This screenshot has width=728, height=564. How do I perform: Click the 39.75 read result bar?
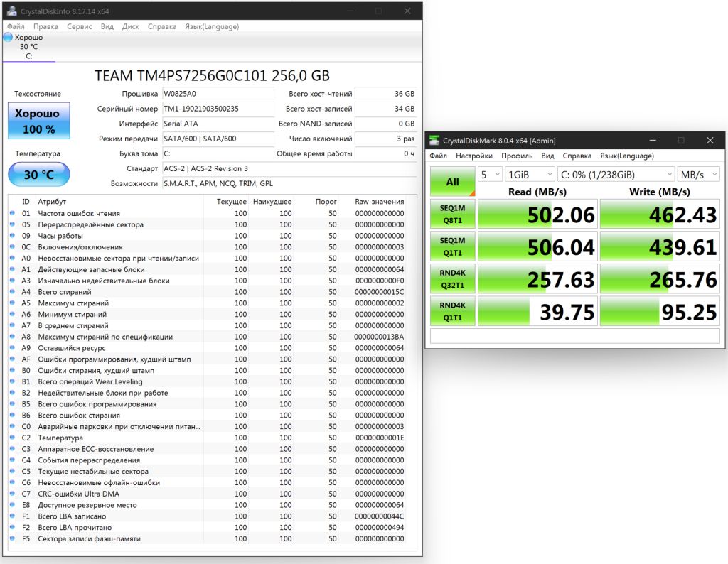(x=537, y=312)
